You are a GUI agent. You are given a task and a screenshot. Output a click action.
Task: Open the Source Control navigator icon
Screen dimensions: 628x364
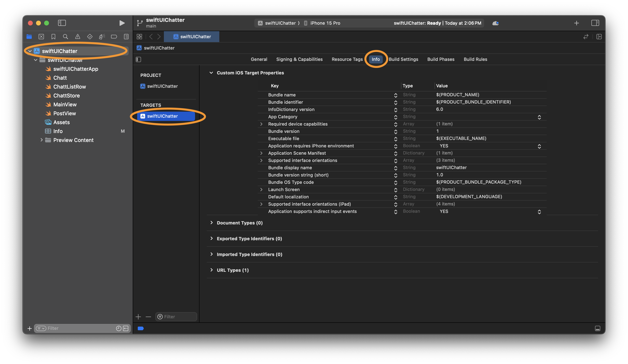coord(41,37)
